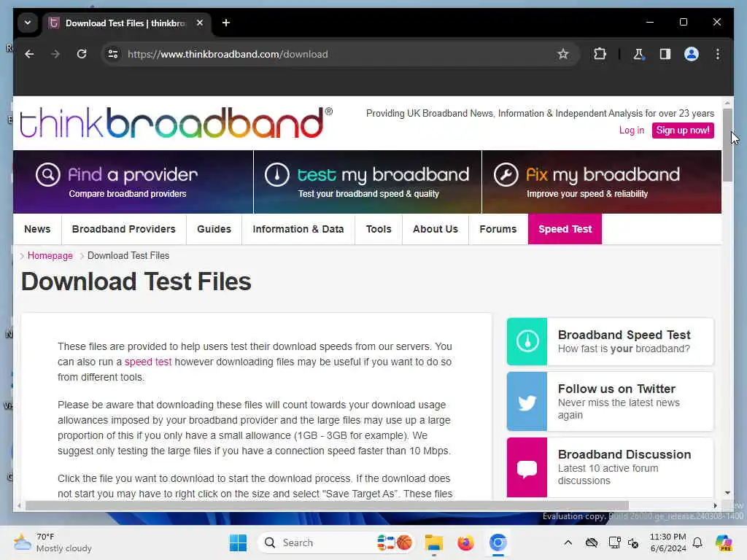The width and height of the screenshot is (747, 560).
Task: Click the muted volume tray icon
Action: pos(633,542)
